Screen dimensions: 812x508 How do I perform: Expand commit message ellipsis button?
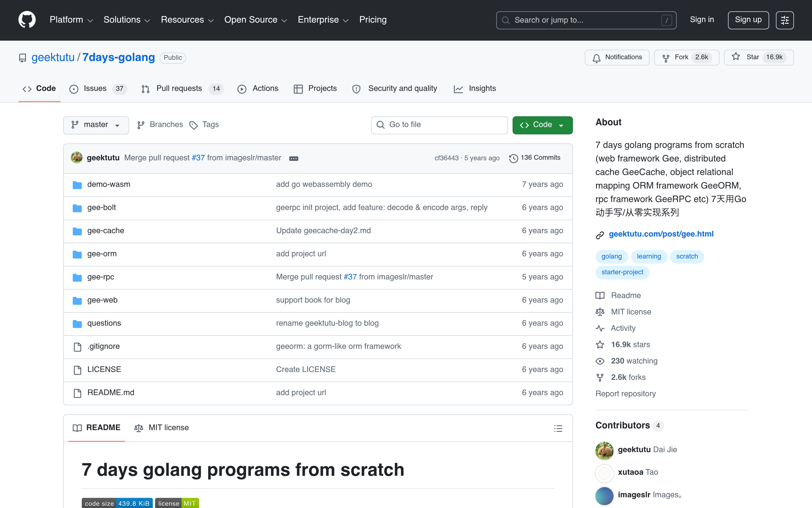(294, 159)
